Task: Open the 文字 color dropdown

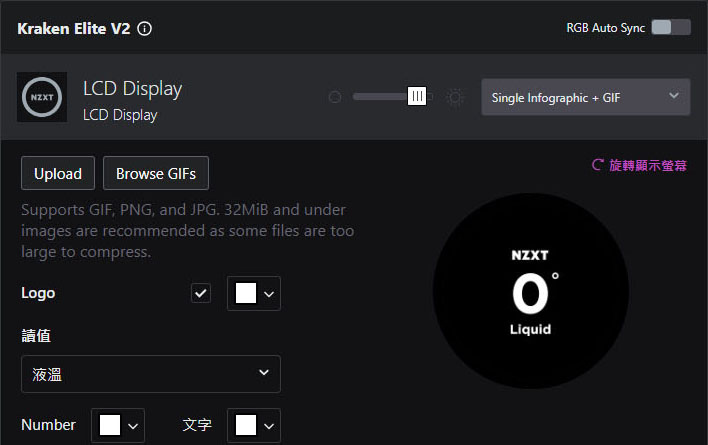Action: pyautogui.click(x=254, y=426)
